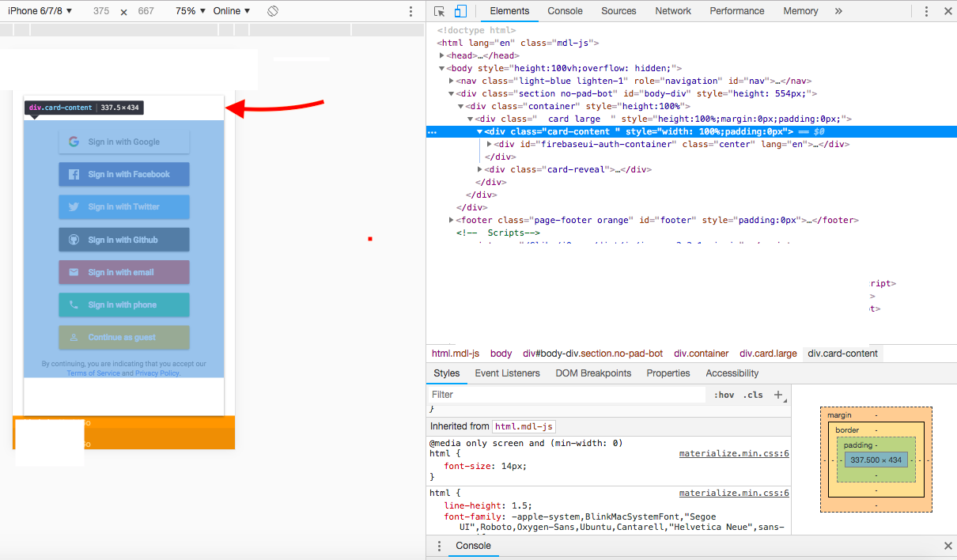The image size is (957, 560).
Task: Toggle the :hov element state panel
Action: pos(724,395)
